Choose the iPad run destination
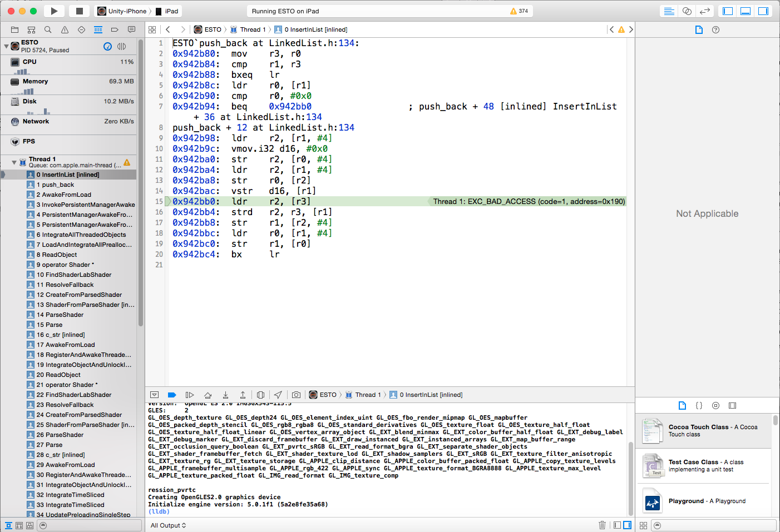780x532 pixels. coord(167,11)
